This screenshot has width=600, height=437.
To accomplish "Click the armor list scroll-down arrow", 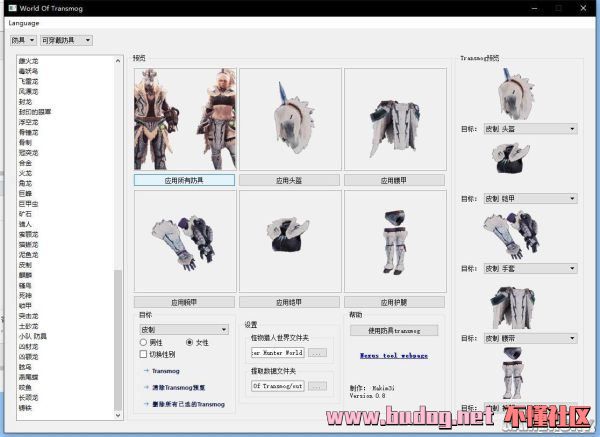I will click(x=118, y=415).
